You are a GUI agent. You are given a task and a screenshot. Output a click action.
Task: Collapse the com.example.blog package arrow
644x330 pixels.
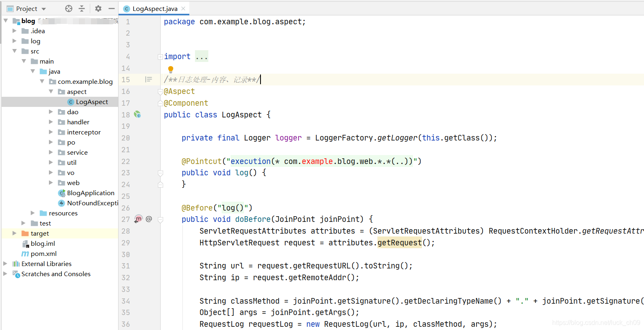click(x=42, y=81)
